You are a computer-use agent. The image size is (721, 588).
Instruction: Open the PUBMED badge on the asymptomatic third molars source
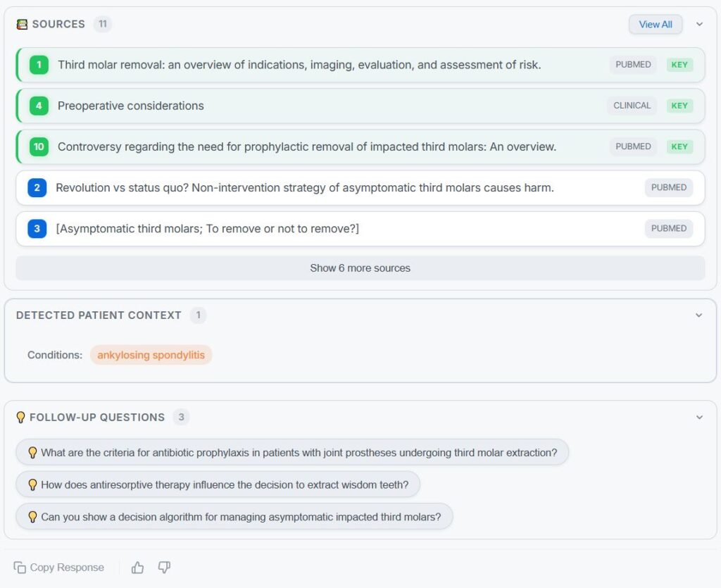click(668, 228)
